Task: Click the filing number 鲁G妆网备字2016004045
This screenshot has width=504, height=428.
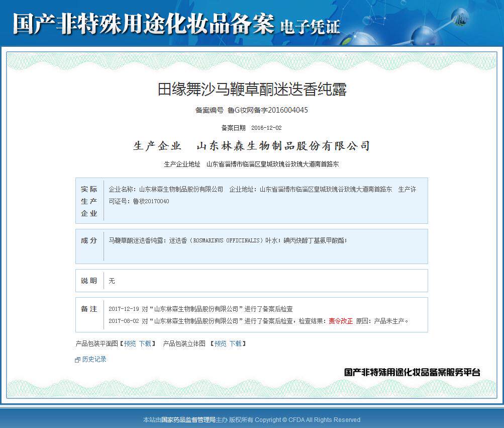Action: [267, 110]
